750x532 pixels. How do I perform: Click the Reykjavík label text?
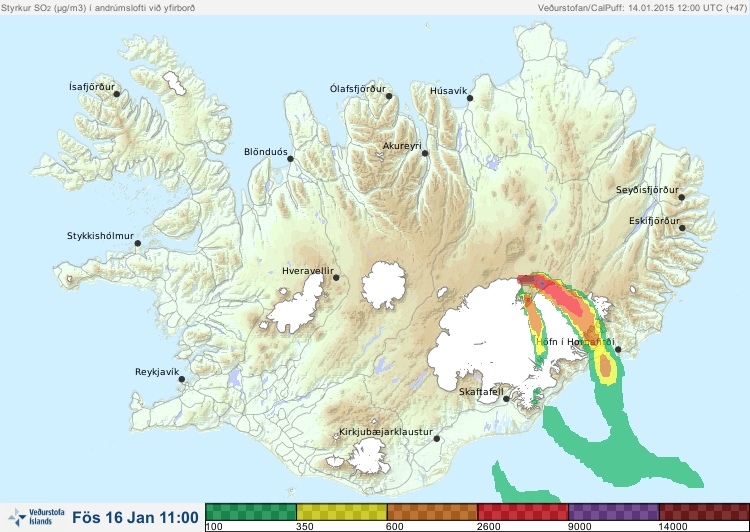tap(157, 372)
